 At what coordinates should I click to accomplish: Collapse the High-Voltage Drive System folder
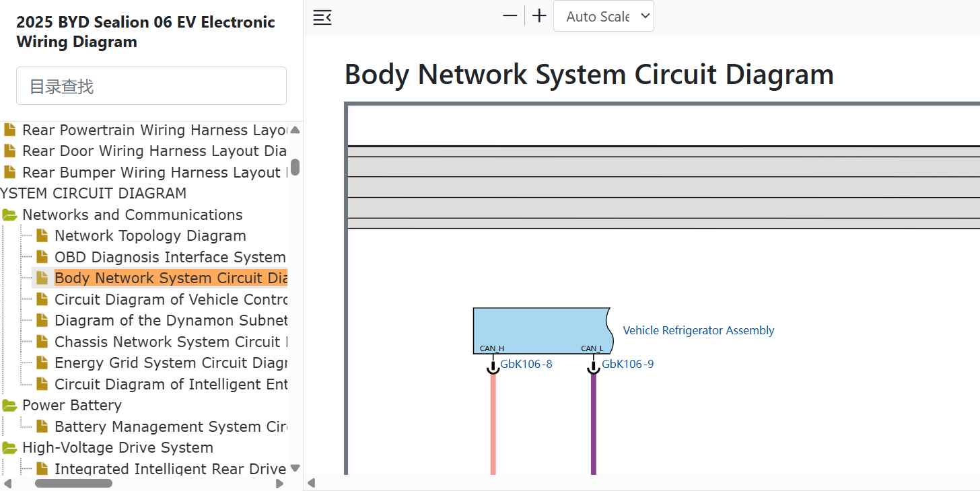[x=9, y=448]
